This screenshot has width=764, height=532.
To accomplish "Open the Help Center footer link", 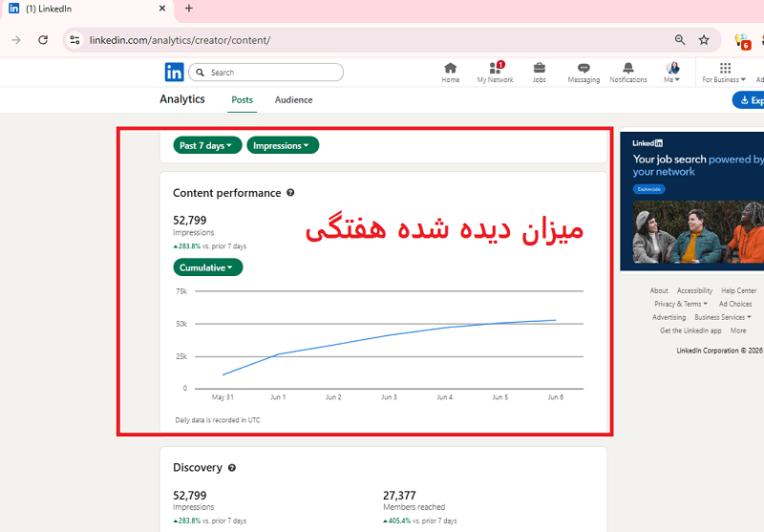I will [x=738, y=290].
